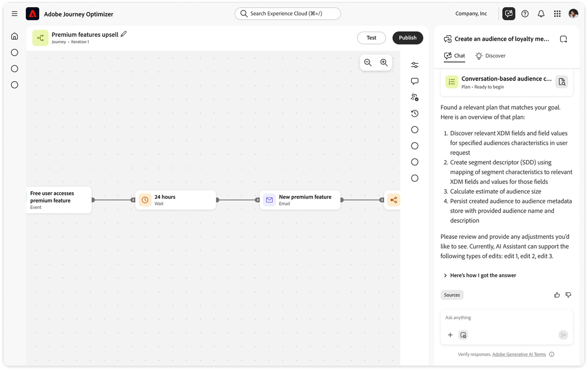This screenshot has width=588, height=370.
Task: Edit the journey name with the pencil icon
Action: click(x=124, y=34)
